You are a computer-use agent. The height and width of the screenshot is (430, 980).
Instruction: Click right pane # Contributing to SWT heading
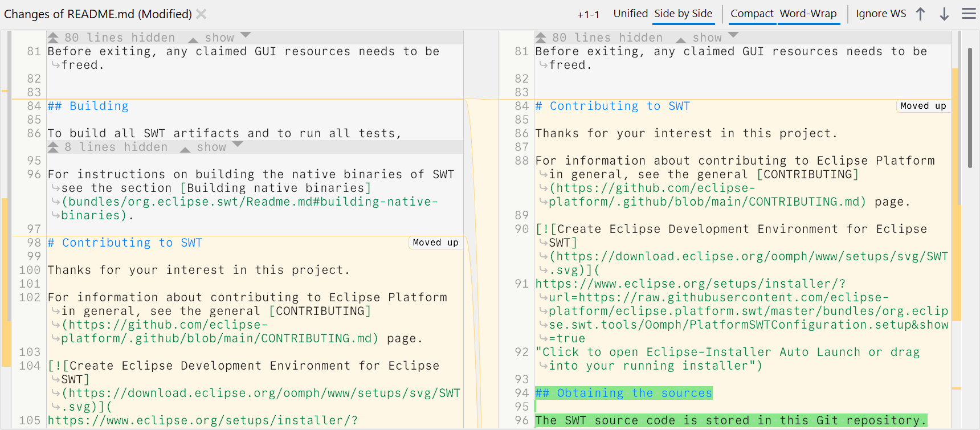click(612, 106)
